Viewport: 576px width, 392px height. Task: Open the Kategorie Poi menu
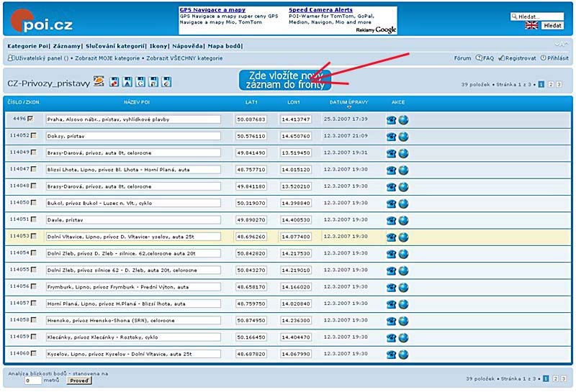pos(27,46)
